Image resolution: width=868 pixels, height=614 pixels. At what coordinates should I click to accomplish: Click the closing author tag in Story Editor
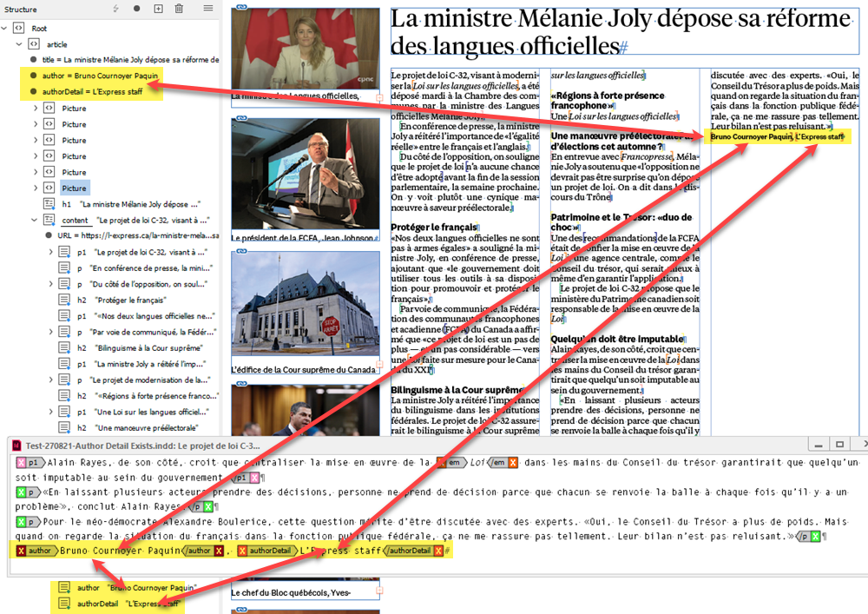pyautogui.click(x=202, y=551)
